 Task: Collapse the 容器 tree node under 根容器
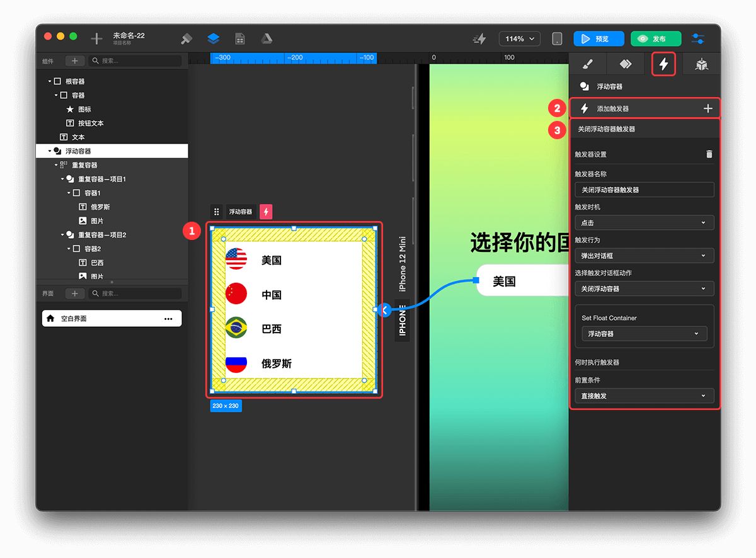coord(56,96)
